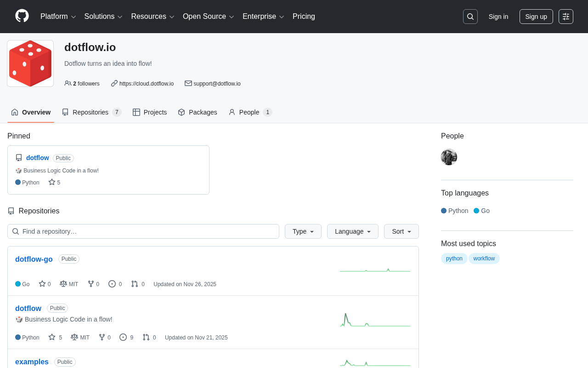Click fork count icon on dotflow-go

click(x=91, y=284)
